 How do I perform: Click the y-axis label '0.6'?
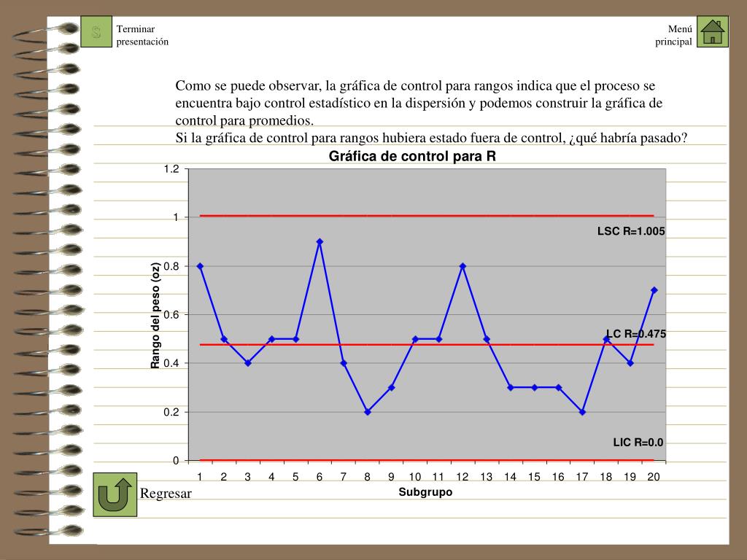171,315
